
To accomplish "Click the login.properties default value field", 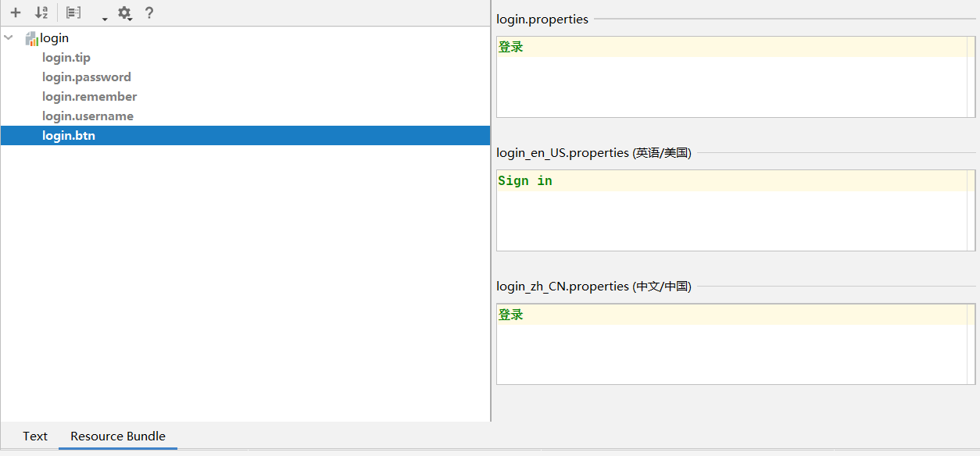I will (735, 77).
